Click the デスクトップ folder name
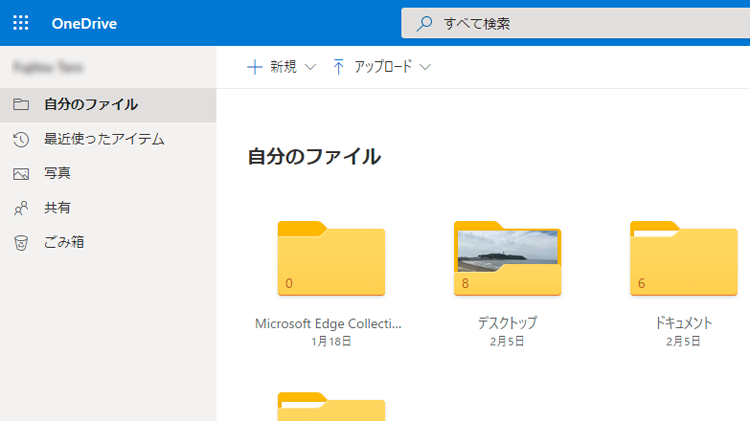 (507, 323)
